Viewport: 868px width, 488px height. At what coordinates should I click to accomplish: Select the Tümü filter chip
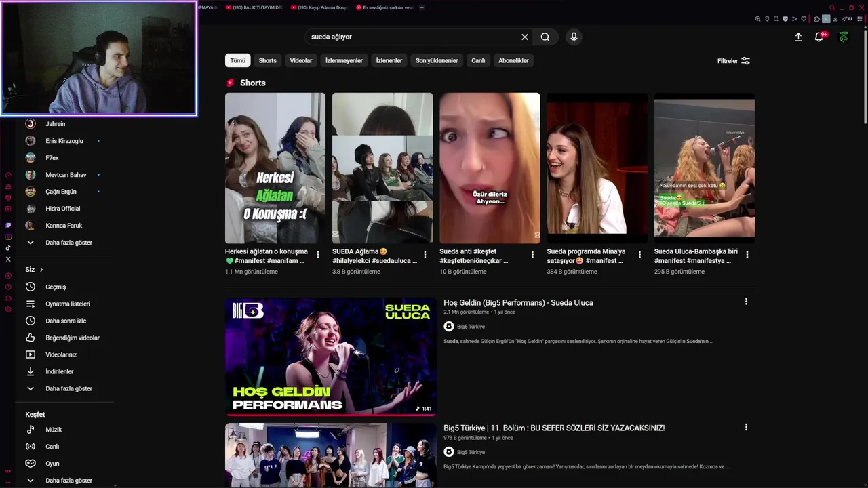tap(238, 60)
